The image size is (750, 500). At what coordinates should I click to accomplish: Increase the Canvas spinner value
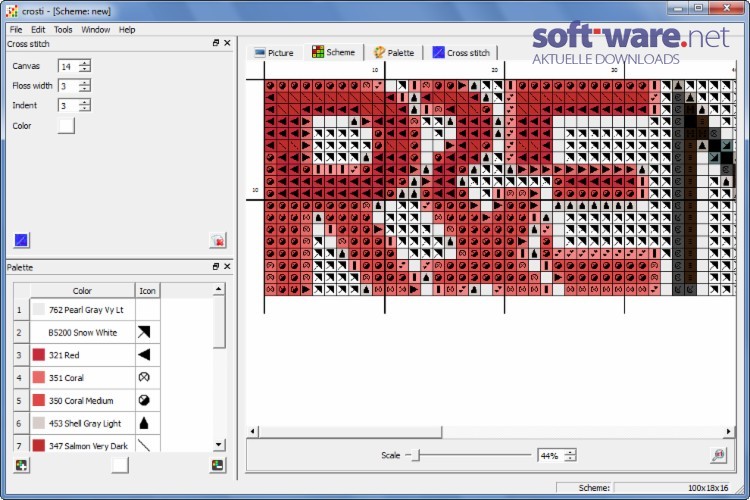pos(85,63)
